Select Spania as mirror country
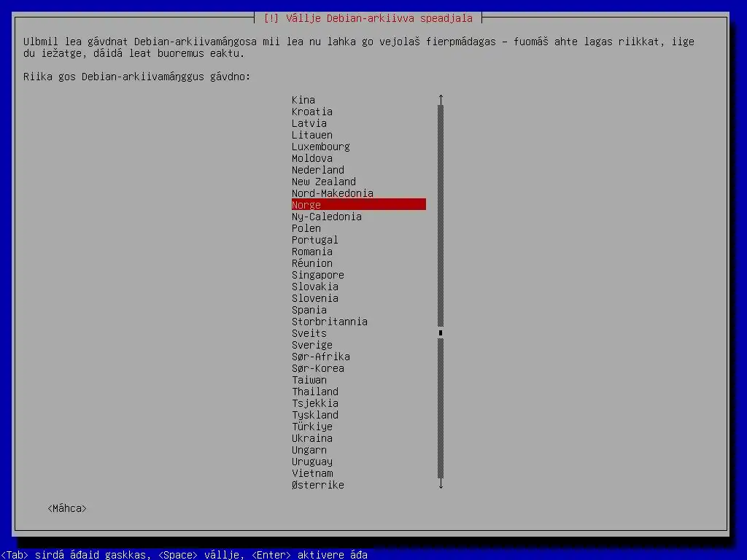 click(x=358, y=310)
